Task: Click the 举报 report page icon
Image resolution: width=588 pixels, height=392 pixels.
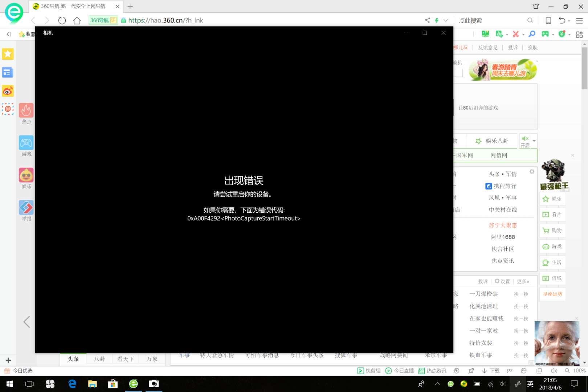Action: tap(26, 207)
